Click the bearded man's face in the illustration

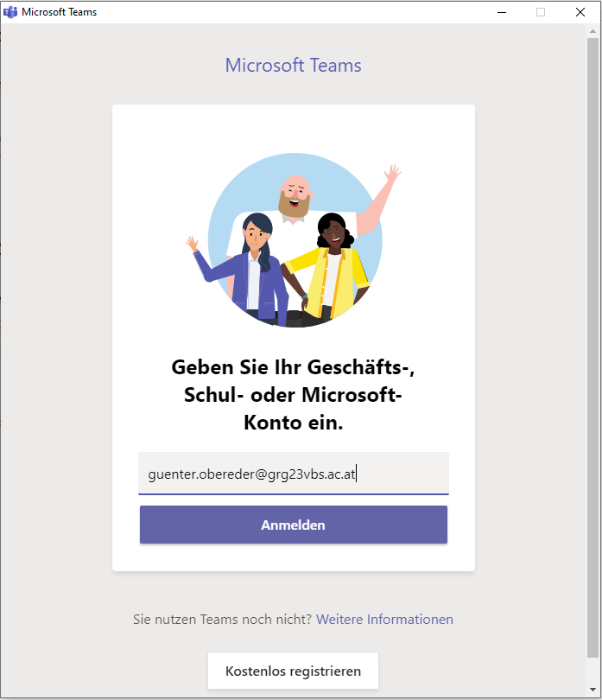click(x=295, y=196)
